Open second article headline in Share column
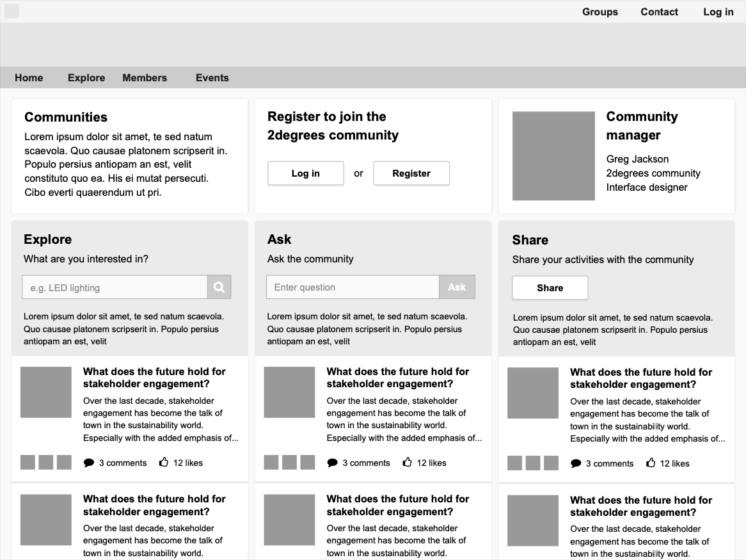This screenshot has height=560, width=746. pyautogui.click(x=641, y=506)
